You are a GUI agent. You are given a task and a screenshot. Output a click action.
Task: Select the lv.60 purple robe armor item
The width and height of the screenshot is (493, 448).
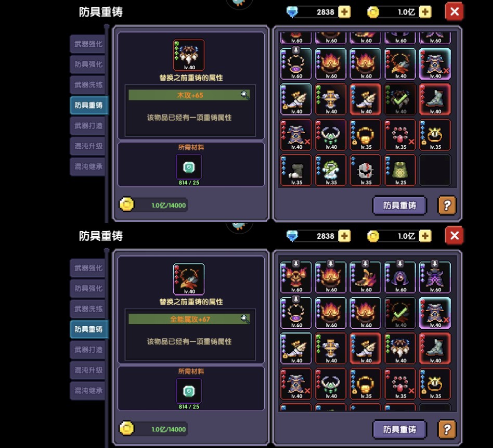coord(435,277)
